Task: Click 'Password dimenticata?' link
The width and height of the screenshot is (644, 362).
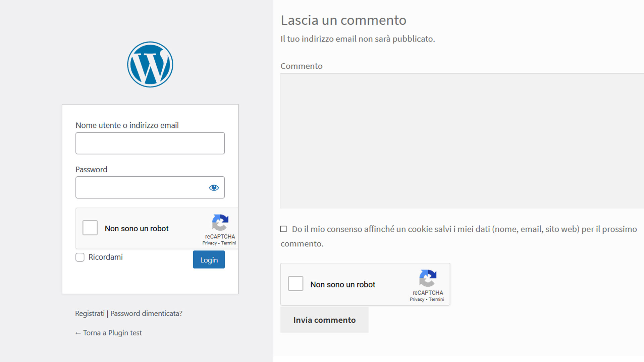Action: pos(146,313)
